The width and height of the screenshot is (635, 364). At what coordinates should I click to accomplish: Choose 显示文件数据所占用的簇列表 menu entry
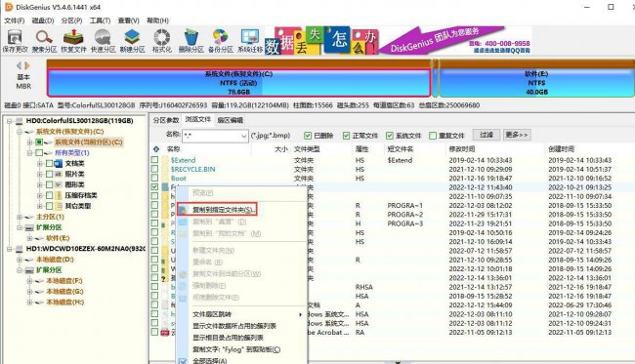pos(241,326)
